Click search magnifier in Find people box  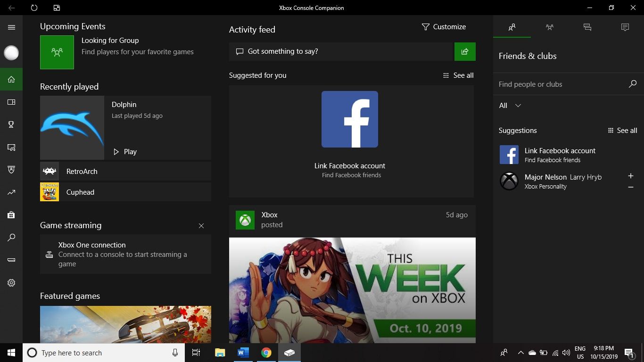pos(633,84)
